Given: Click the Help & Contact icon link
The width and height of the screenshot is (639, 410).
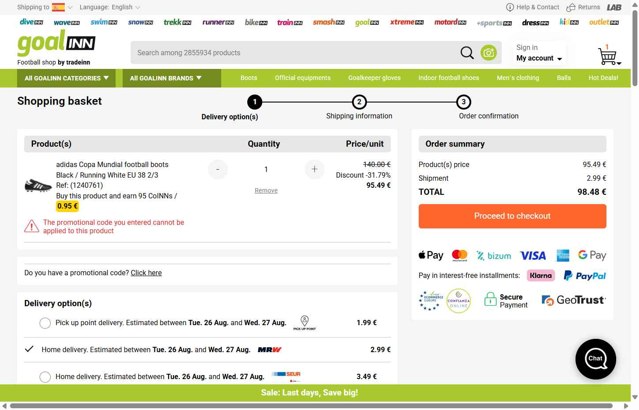Looking at the screenshot, I should (x=532, y=7).
